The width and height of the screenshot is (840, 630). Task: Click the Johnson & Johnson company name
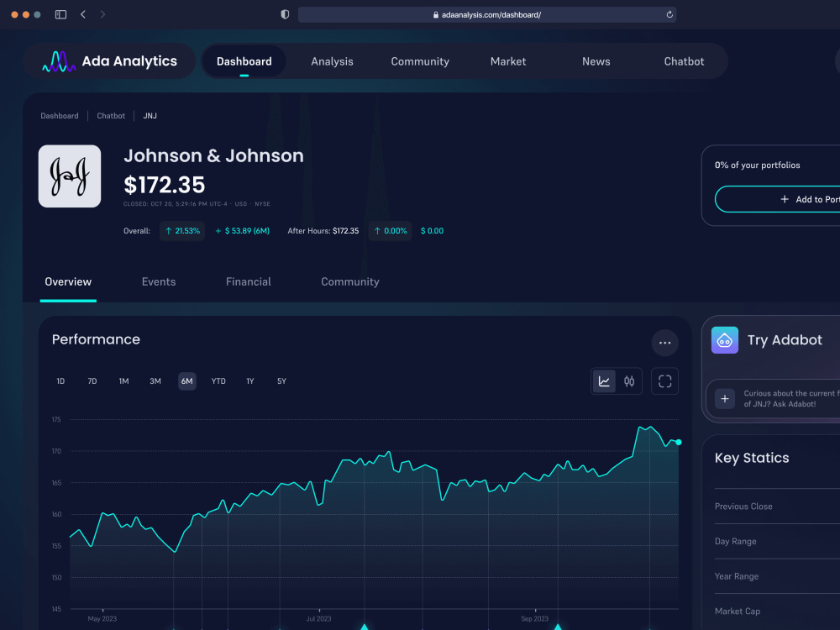coord(213,156)
